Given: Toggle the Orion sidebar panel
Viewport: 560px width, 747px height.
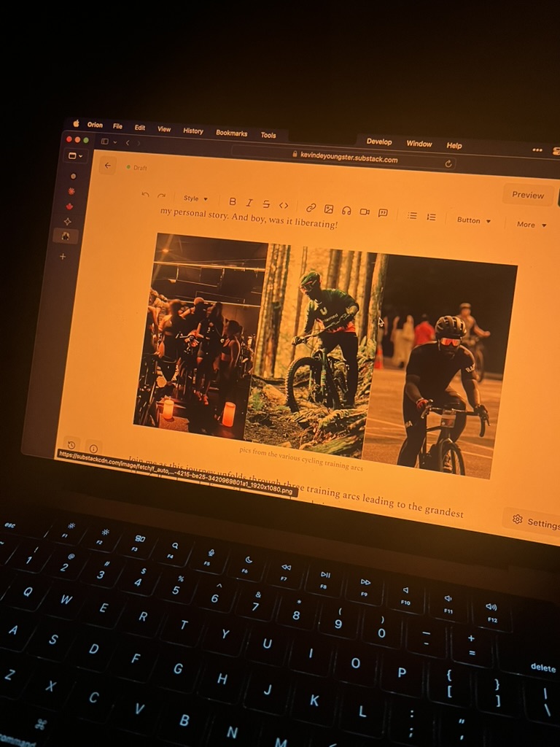Looking at the screenshot, I should pos(105,142).
